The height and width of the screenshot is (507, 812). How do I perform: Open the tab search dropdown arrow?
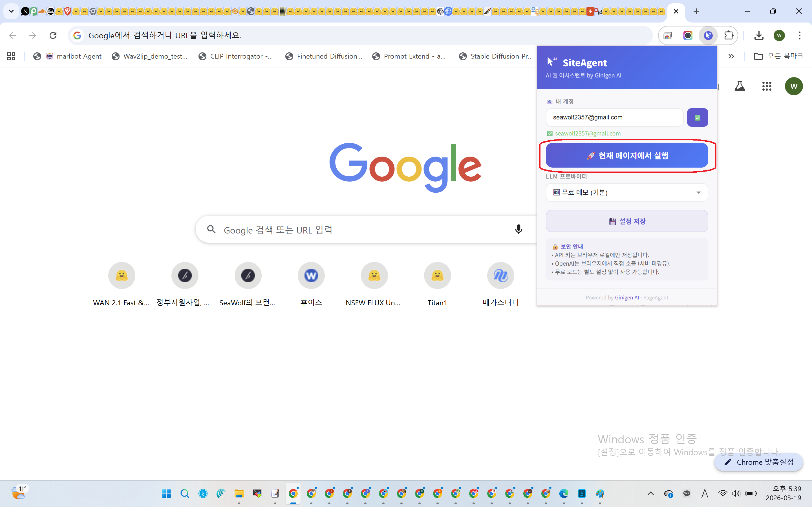click(x=10, y=11)
